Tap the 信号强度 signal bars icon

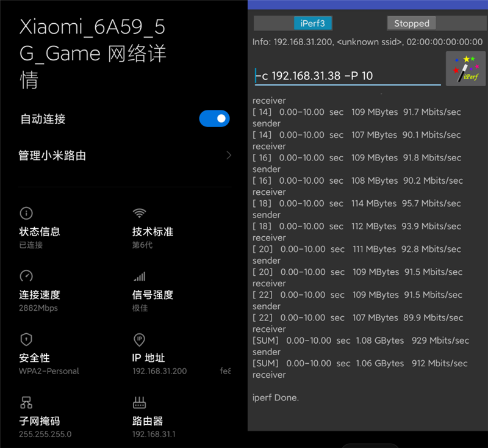[139, 277]
